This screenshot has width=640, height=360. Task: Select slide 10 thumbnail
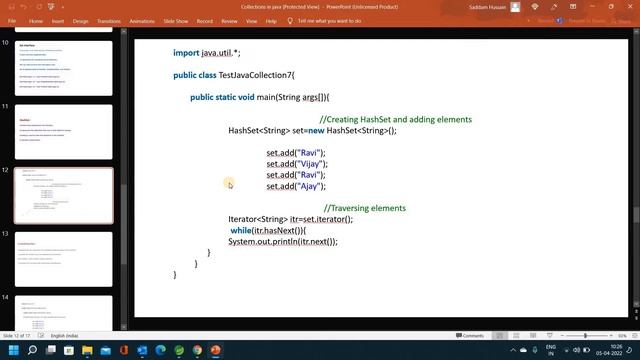click(64, 68)
